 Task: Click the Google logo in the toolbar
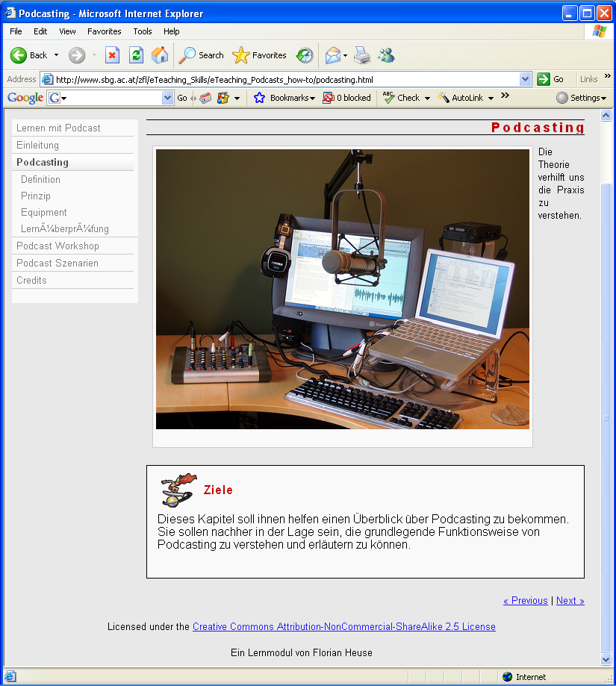(x=25, y=98)
